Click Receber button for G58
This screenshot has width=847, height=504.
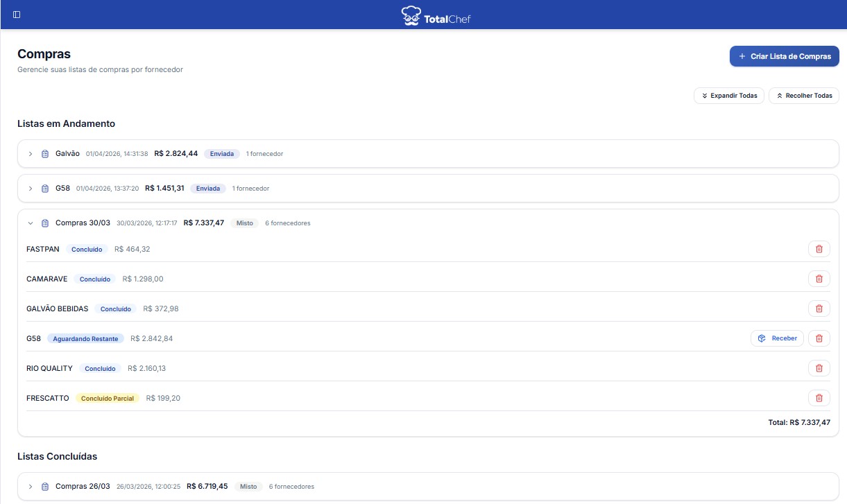click(777, 338)
